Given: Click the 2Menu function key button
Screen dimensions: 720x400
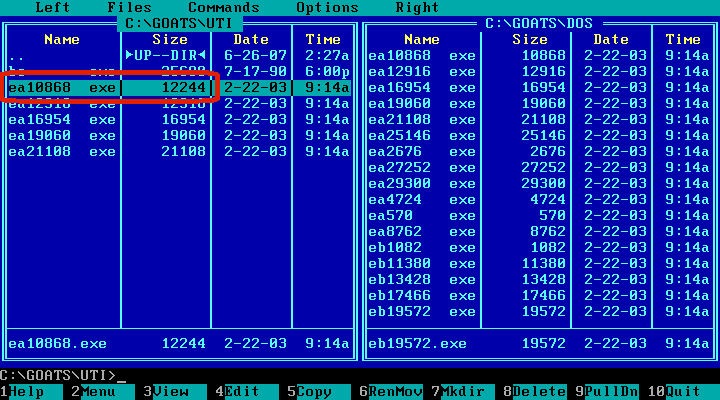Looking at the screenshot, I should point(103,392).
